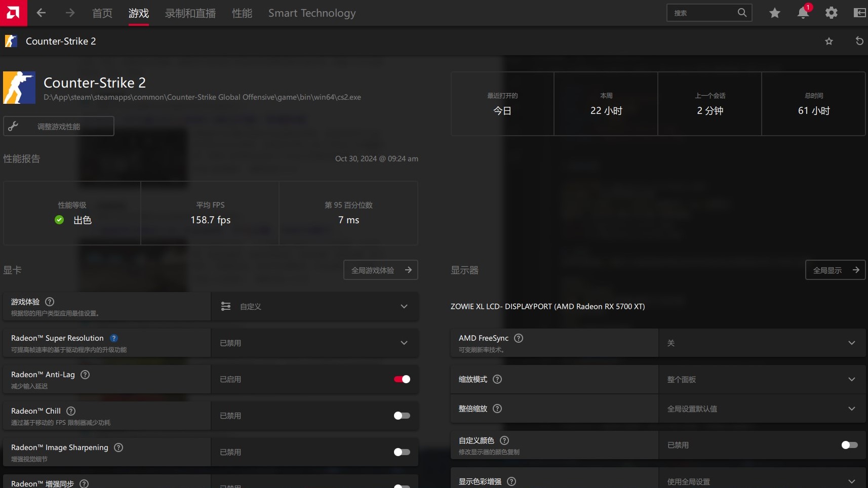Open settings gear icon
This screenshot has height=488, width=868.
point(831,13)
